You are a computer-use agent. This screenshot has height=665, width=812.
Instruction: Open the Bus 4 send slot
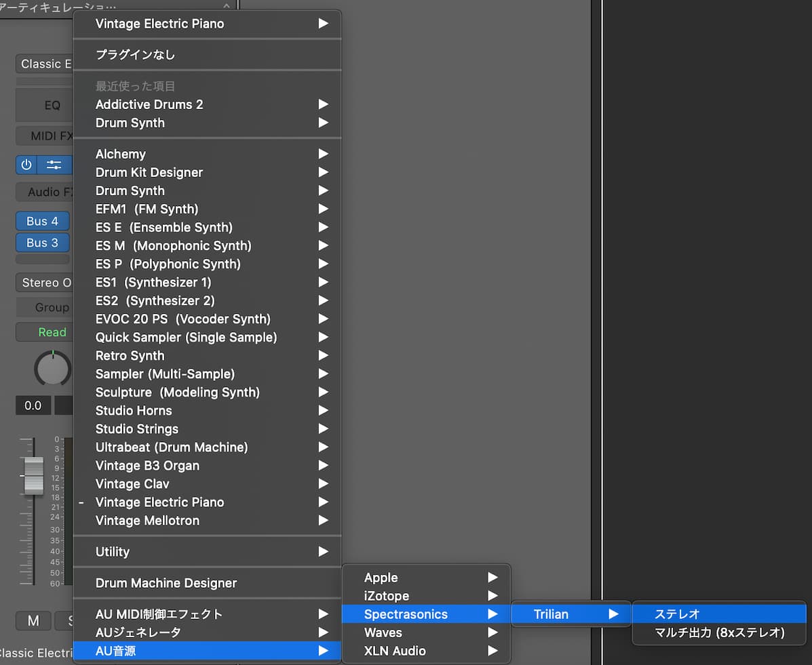click(43, 221)
